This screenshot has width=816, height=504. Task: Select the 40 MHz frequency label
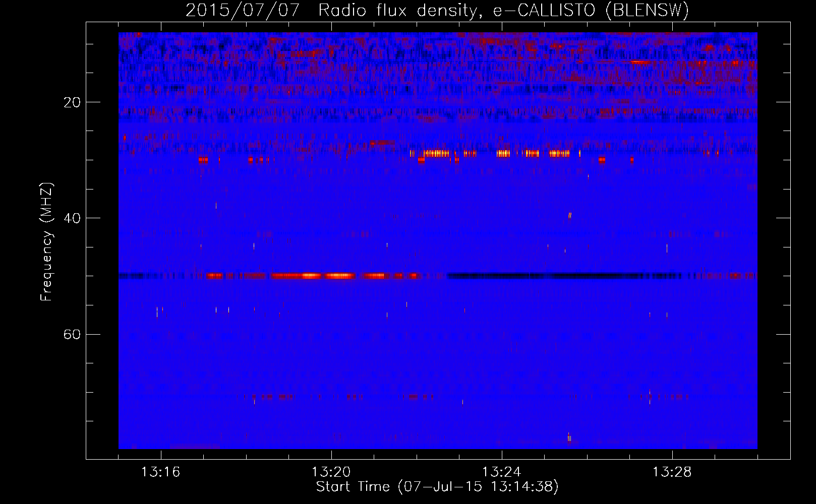click(72, 218)
